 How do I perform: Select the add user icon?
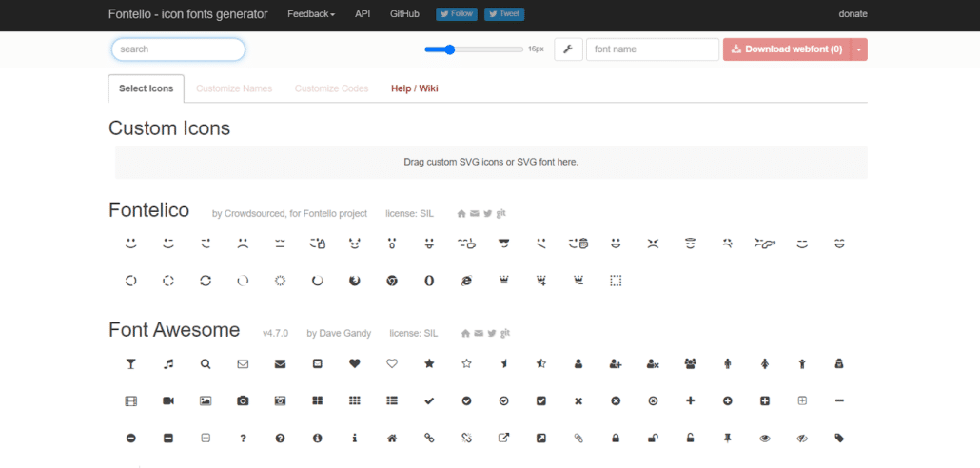[x=616, y=363]
